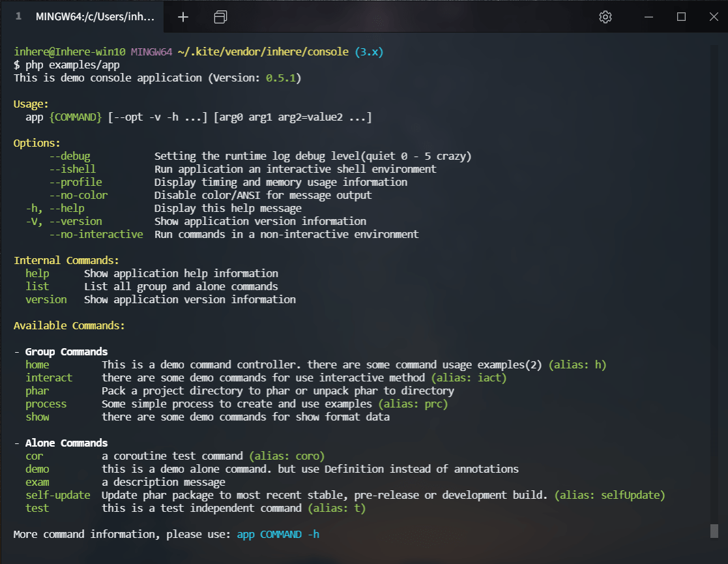Click the phar group command

click(36, 391)
